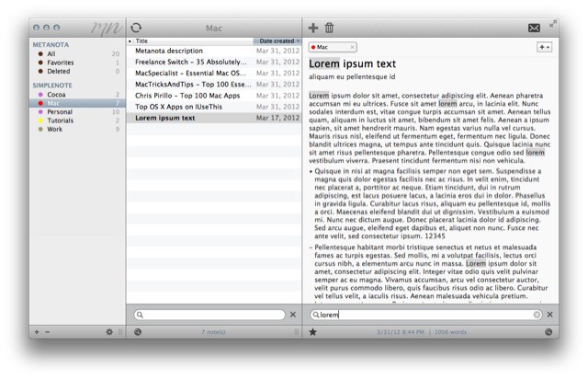Open MacTricksAndTips Top 100 note
The height and width of the screenshot is (379, 588).
point(214,85)
